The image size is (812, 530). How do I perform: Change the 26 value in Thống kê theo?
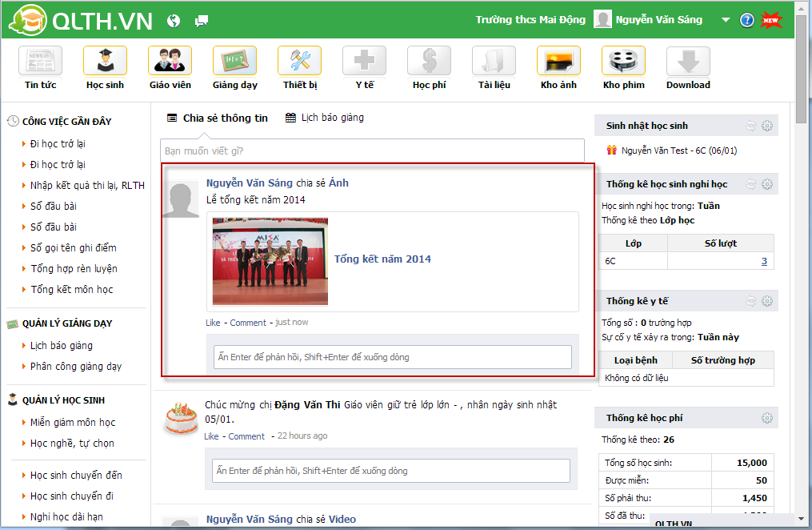669,440
